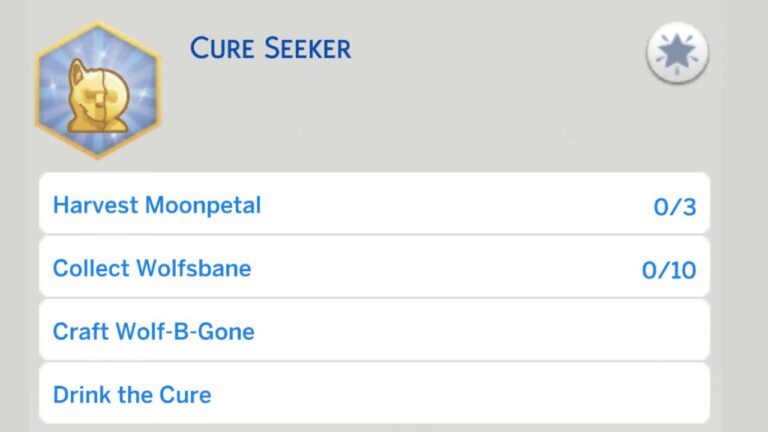Click the 0/10 Wolfsbane progress counter
The image size is (768, 432).
point(669,271)
